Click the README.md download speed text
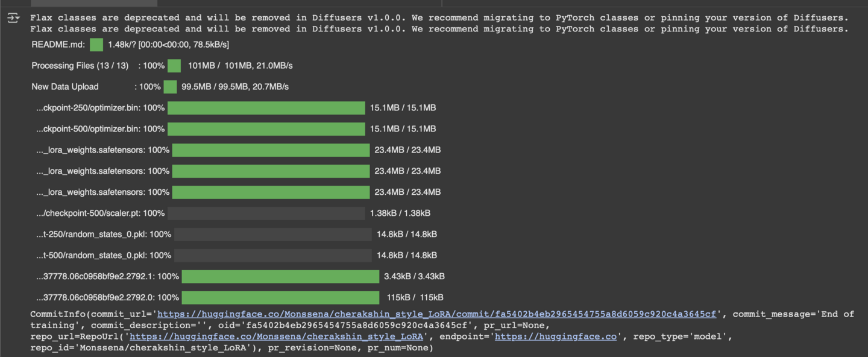This screenshot has width=868, height=357. [x=168, y=45]
